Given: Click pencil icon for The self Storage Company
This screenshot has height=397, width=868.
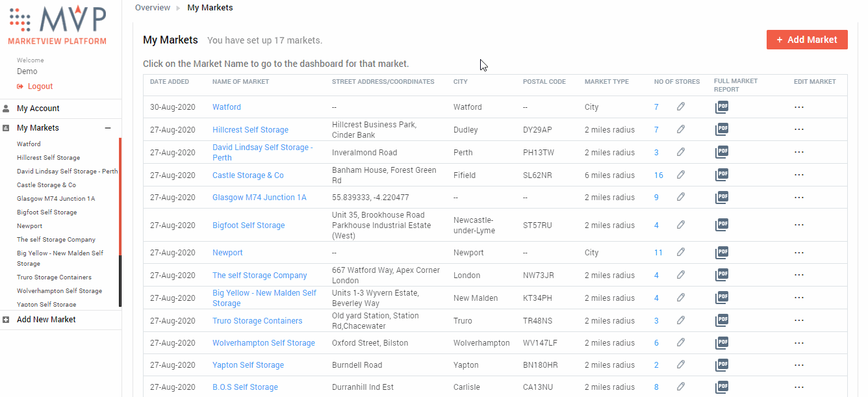Looking at the screenshot, I should pos(681,275).
